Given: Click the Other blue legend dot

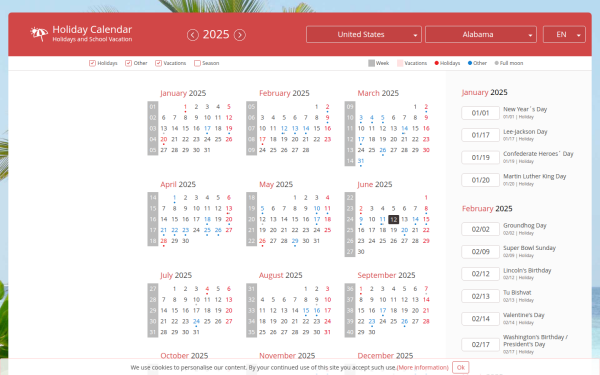Looking at the screenshot, I should point(470,63).
